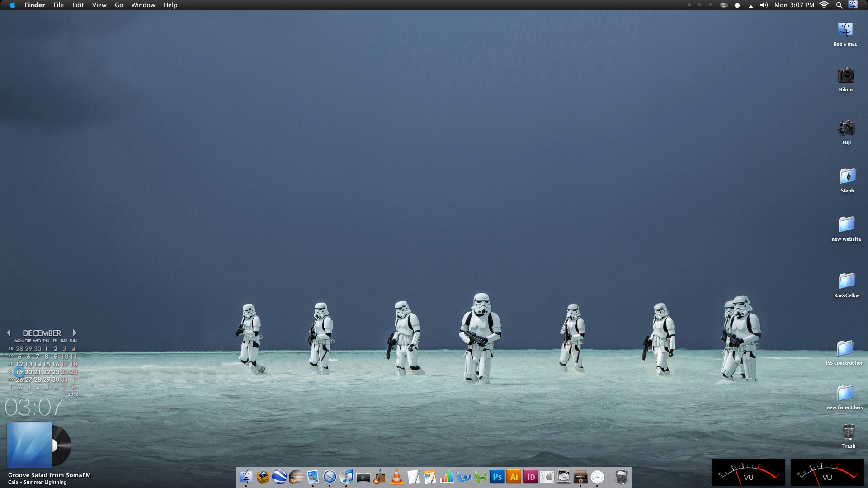Image resolution: width=868 pixels, height=488 pixels.
Task: Click the first VU meter widget
Action: [x=748, y=473]
